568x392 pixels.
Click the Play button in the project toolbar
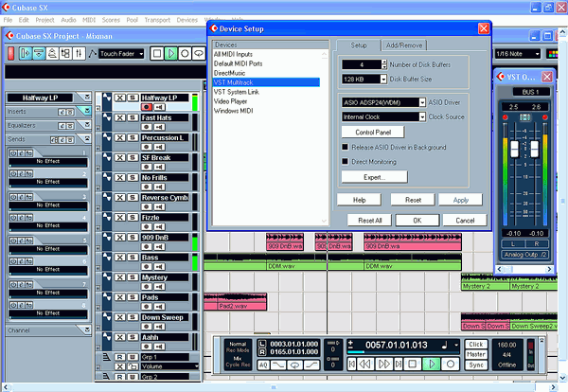(170, 54)
